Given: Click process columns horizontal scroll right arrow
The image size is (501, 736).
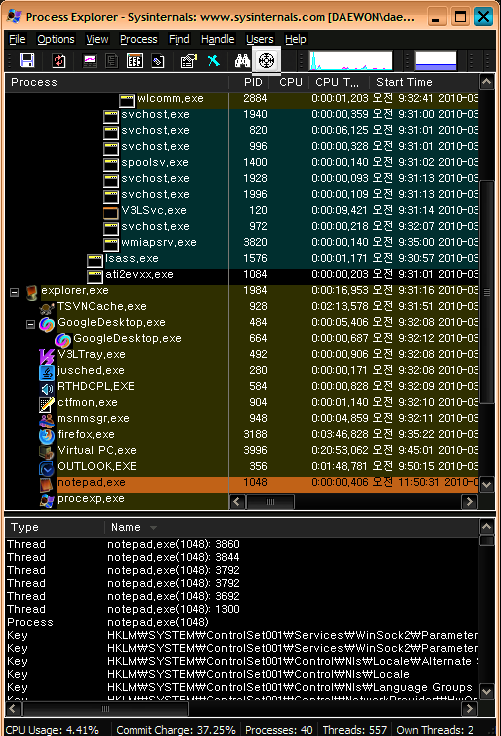Looking at the screenshot, I should [x=470, y=501].
